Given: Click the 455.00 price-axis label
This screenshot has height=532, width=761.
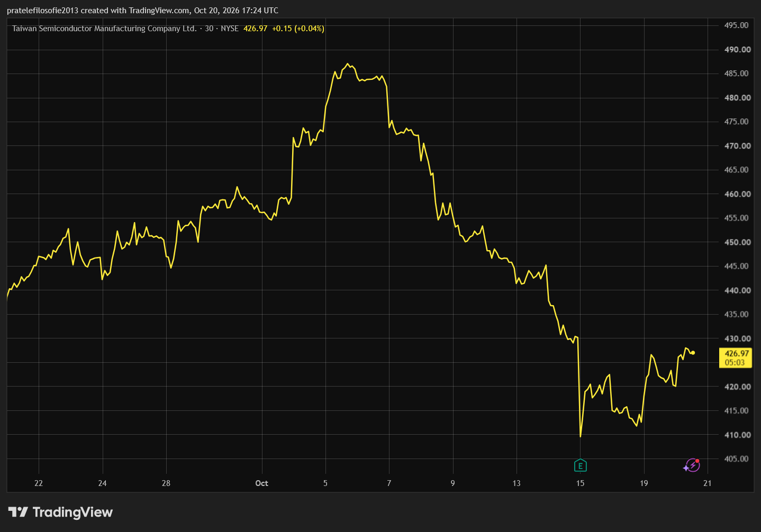Looking at the screenshot, I should click(x=737, y=218).
